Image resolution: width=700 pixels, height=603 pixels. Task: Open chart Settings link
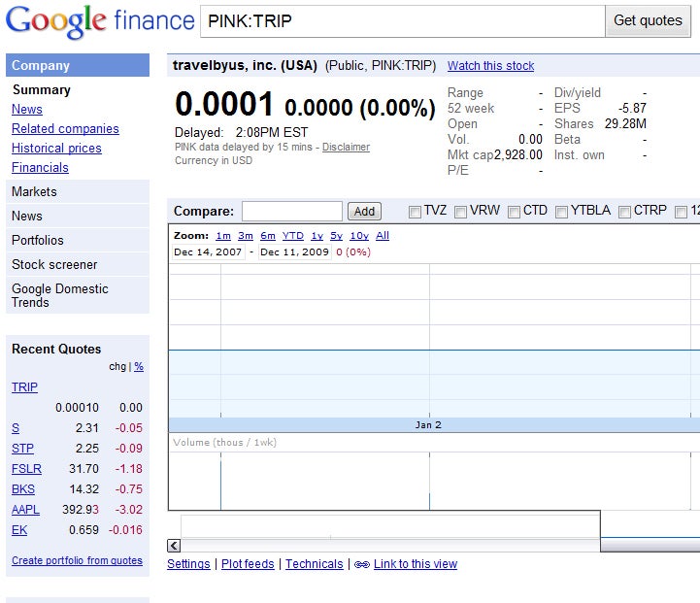[x=188, y=564]
